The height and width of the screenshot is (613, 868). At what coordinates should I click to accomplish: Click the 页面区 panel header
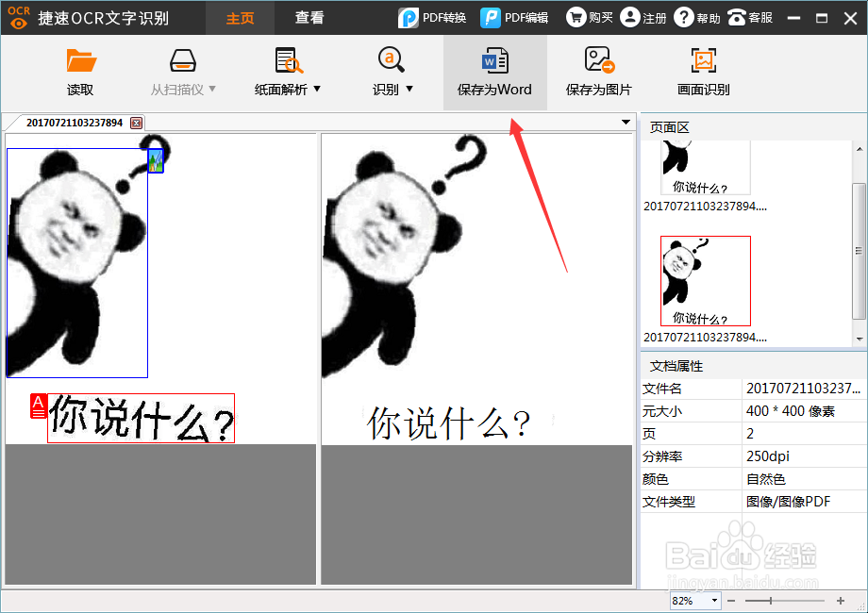coord(670,127)
